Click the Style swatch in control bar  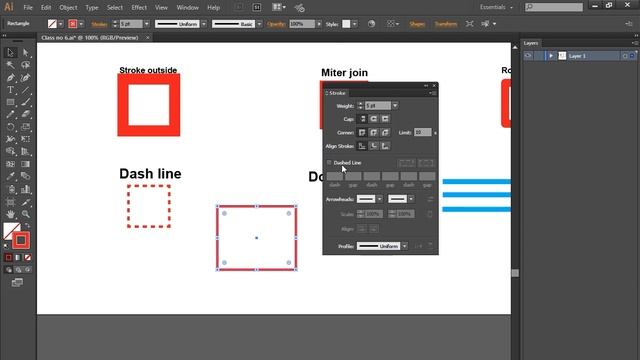346,24
